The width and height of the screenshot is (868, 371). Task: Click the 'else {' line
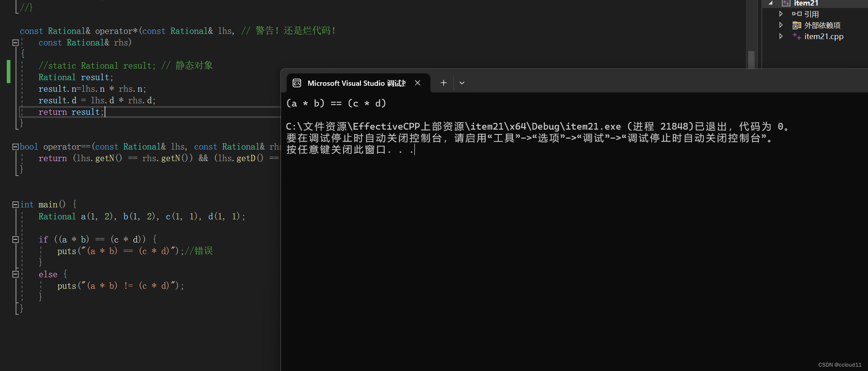53,274
